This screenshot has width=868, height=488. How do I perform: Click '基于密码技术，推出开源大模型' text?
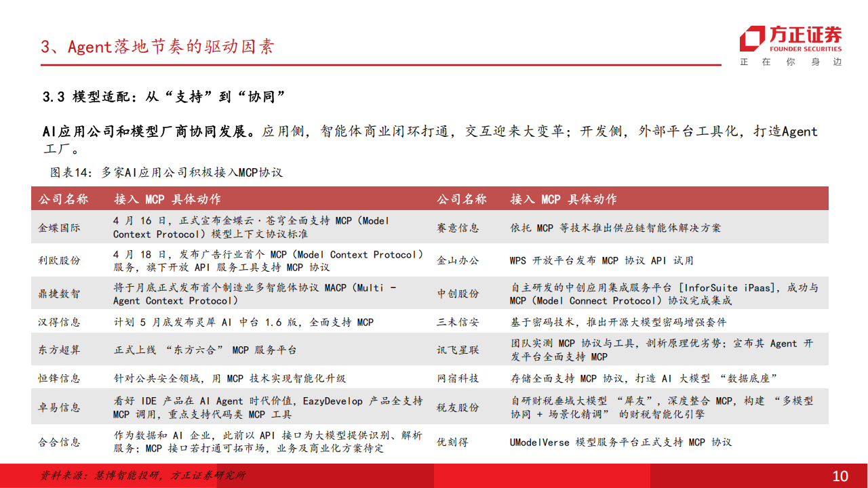(618, 323)
